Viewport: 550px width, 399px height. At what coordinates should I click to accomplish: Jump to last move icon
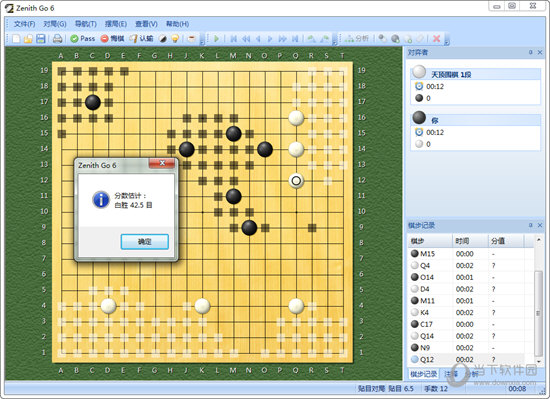coord(295,39)
